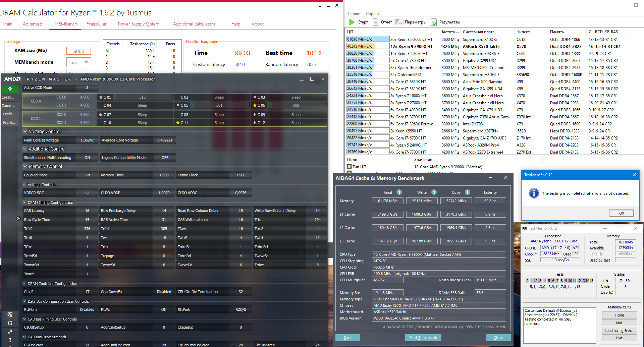Viewport: 644px width, 347px height.
Task: Open the Power Supply System tab
Action: click(139, 24)
